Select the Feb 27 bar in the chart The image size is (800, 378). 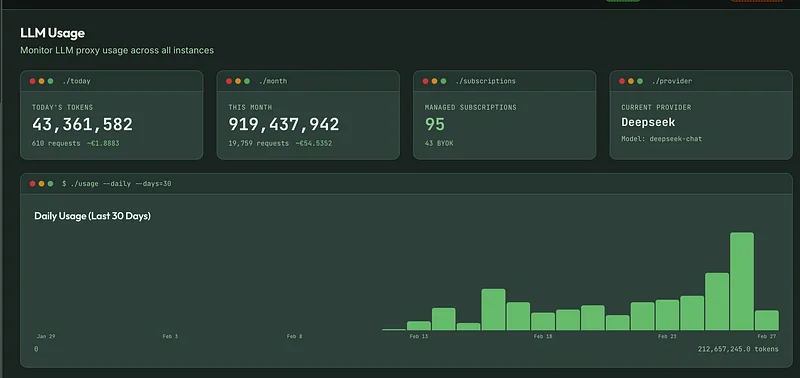[767, 320]
